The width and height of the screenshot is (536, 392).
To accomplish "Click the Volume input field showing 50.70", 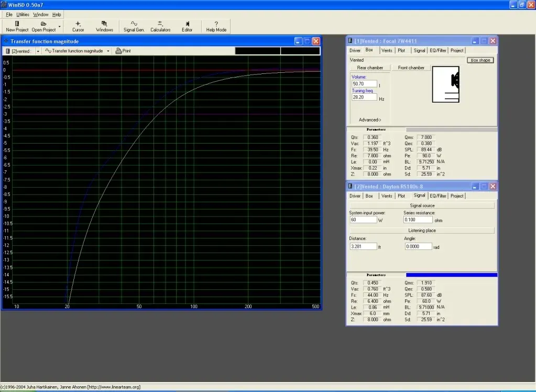I will pos(364,84).
